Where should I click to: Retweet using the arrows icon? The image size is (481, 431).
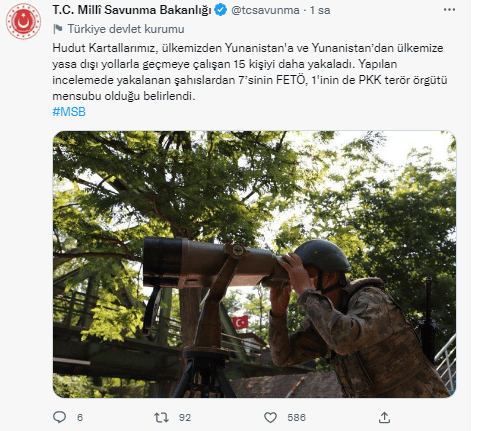(161, 417)
